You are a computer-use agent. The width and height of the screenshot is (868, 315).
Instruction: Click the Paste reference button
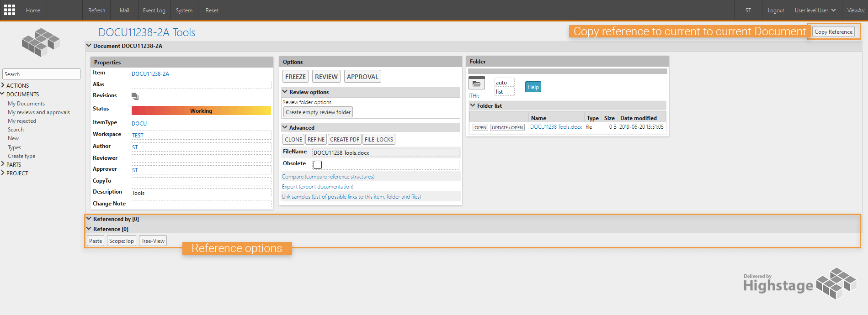click(x=96, y=241)
